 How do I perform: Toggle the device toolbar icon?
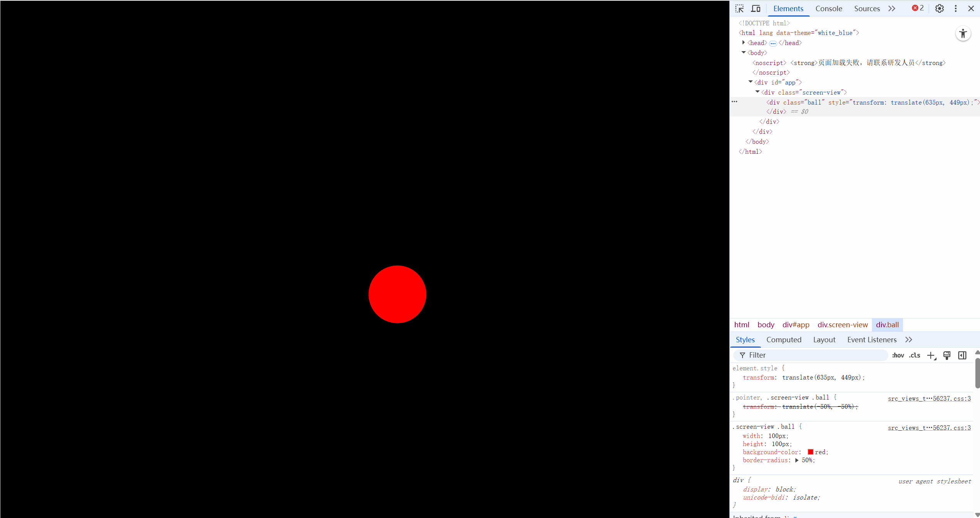point(756,8)
